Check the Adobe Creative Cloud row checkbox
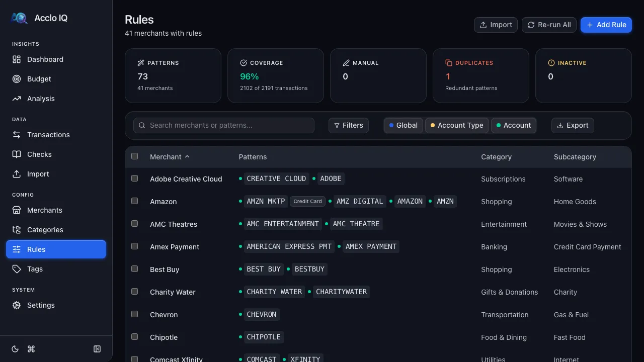This screenshot has width=644, height=362. 134,178
